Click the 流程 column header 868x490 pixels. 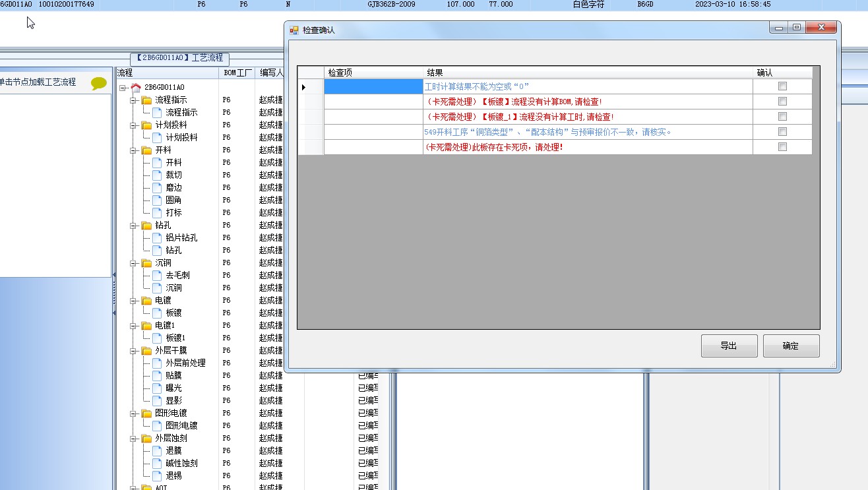pyautogui.click(x=167, y=73)
